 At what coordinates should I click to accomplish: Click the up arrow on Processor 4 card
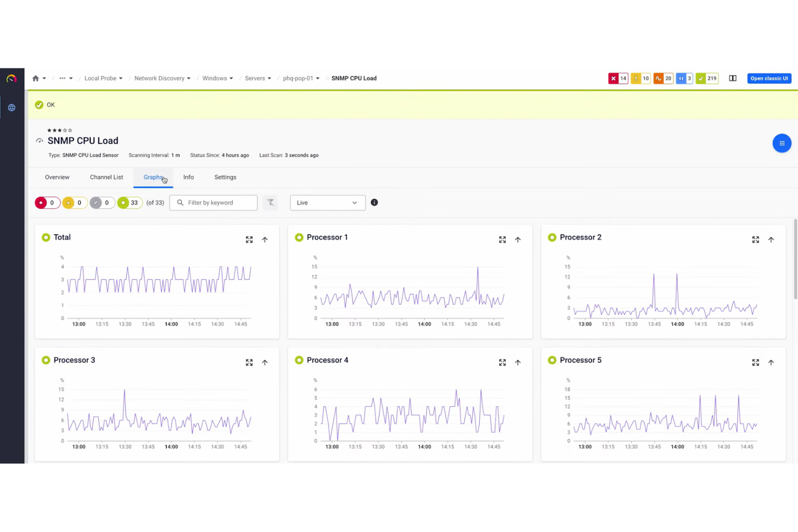[x=518, y=363]
